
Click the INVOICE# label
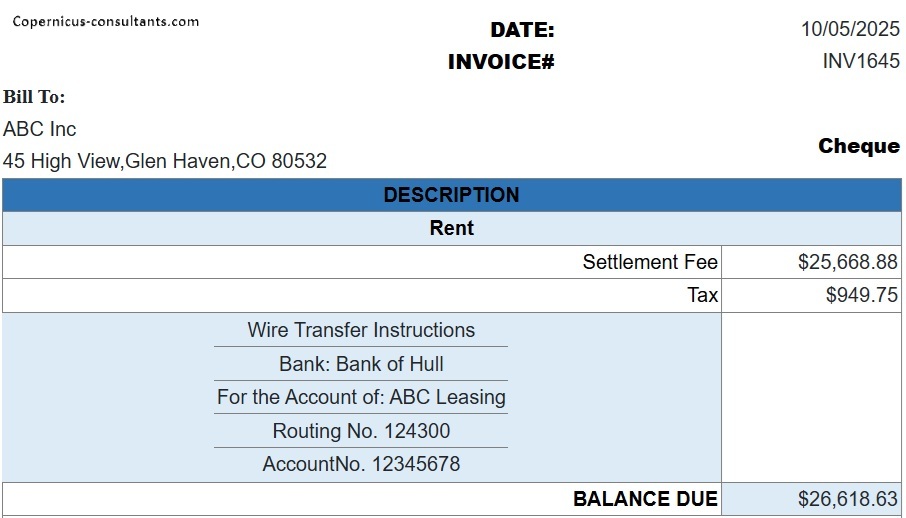click(x=501, y=62)
